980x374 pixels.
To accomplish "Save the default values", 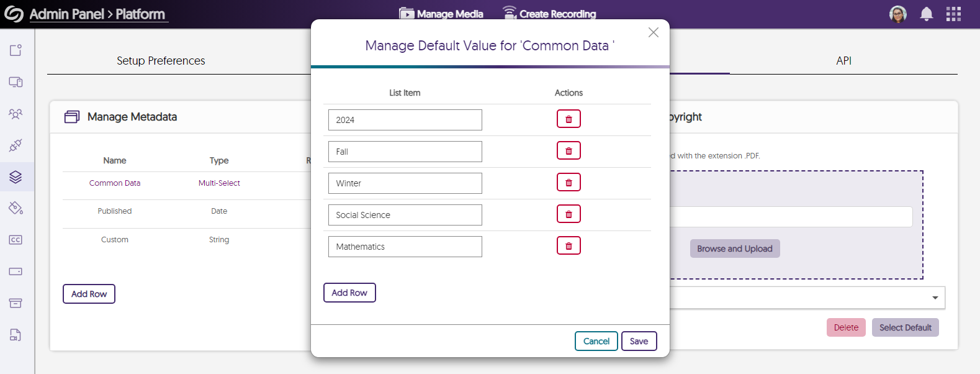I will [639, 340].
